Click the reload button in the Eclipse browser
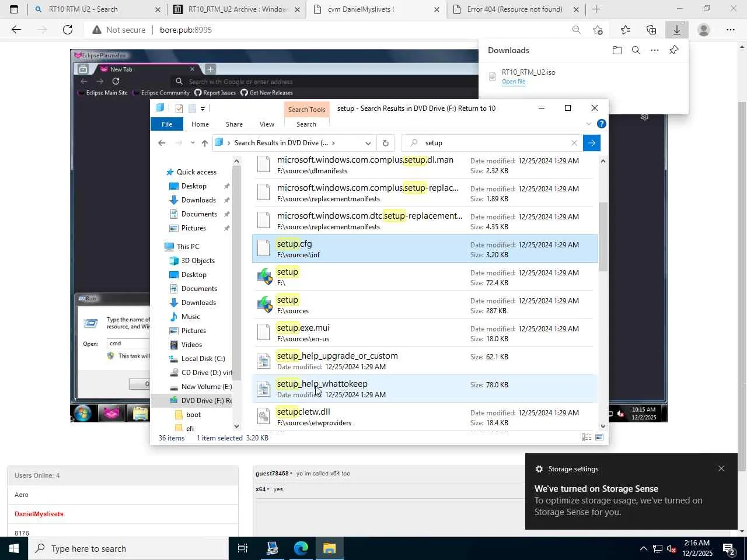The width and height of the screenshot is (747, 560). point(116,82)
